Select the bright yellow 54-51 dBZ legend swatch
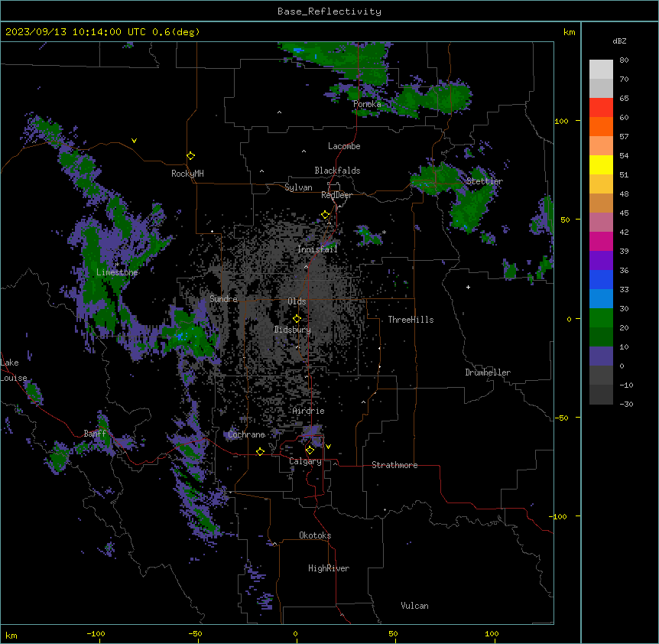The width and height of the screenshot is (659, 644). (601, 164)
